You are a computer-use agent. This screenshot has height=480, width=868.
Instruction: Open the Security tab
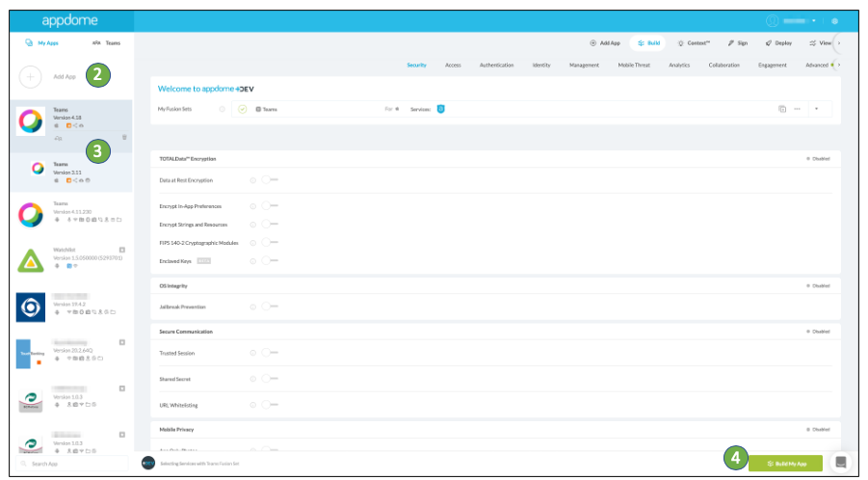pyautogui.click(x=417, y=66)
